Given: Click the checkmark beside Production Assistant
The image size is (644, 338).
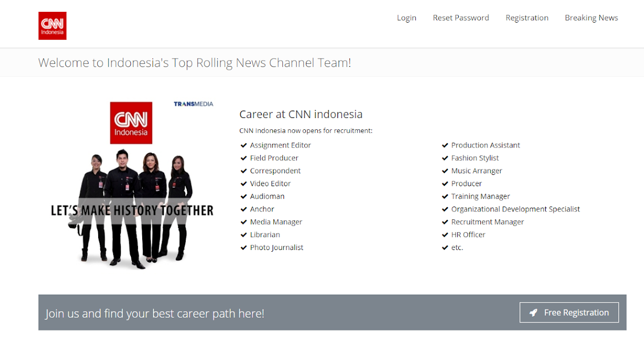Looking at the screenshot, I should click(445, 145).
